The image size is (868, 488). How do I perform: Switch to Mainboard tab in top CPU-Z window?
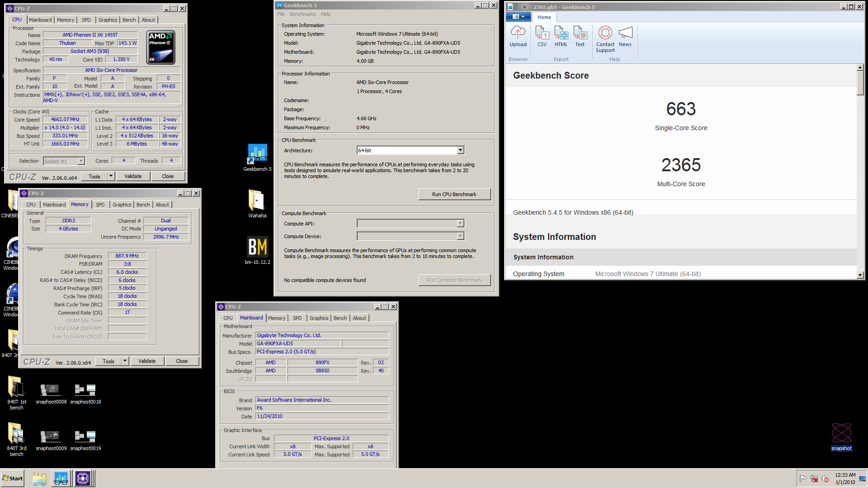40,20
